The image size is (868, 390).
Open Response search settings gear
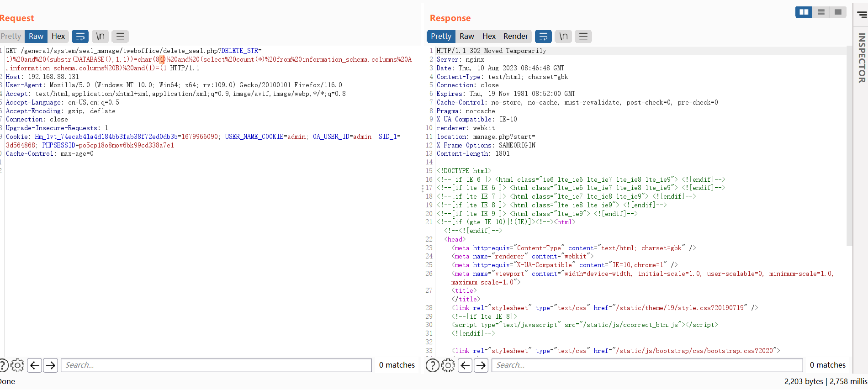pos(448,365)
